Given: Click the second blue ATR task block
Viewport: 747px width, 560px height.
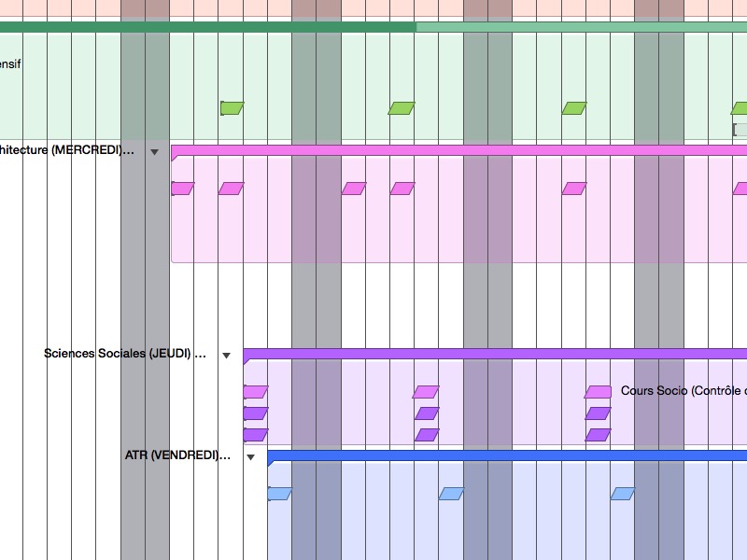Looking at the screenshot, I should point(451,494).
